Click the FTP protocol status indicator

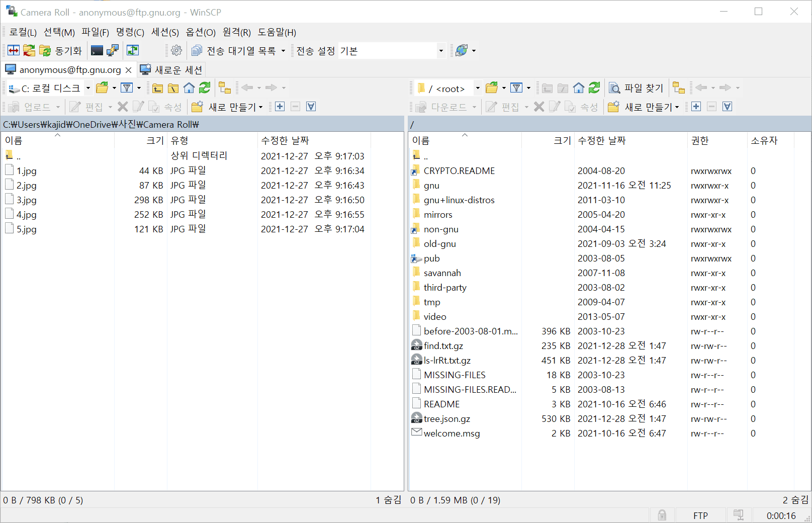coord(700,515)
